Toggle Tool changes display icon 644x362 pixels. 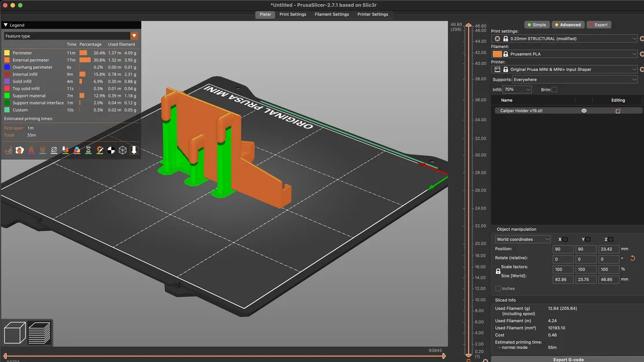point(65,151)
